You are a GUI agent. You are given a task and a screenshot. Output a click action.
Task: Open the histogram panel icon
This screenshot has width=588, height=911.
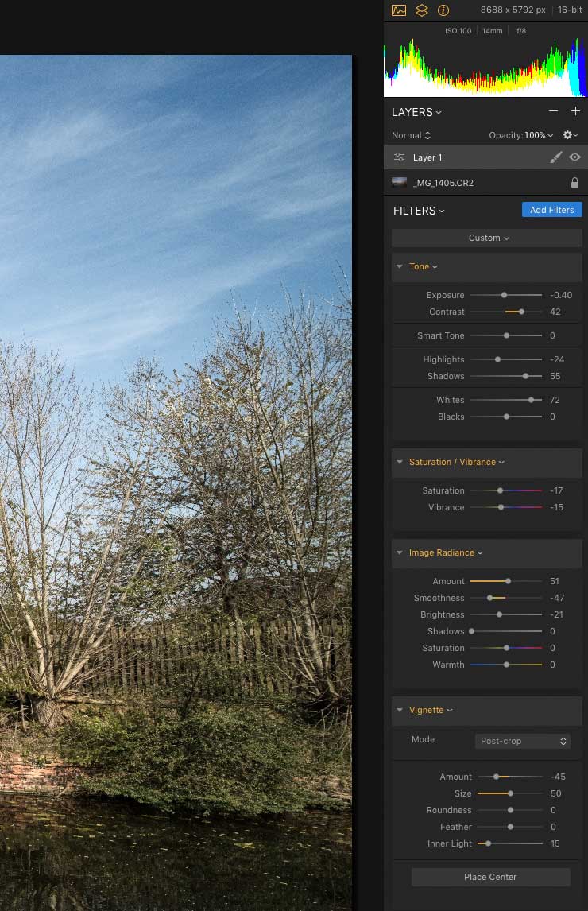coord(399,10)
